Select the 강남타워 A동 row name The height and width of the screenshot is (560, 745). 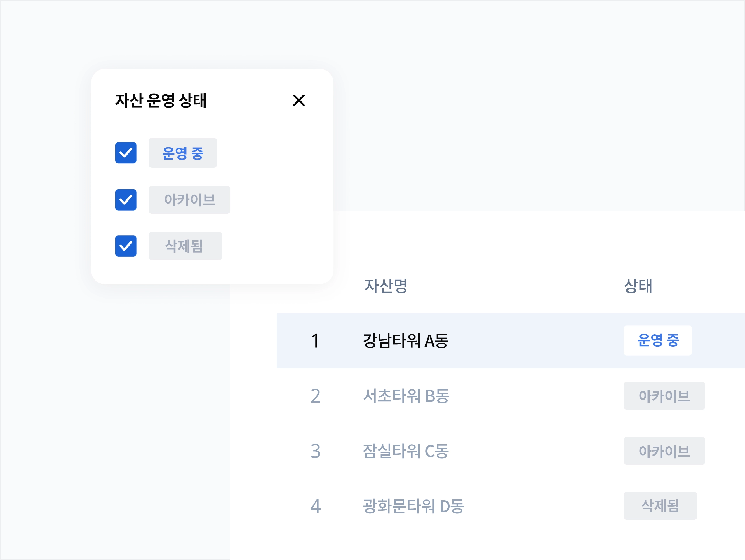click(405, 341)
